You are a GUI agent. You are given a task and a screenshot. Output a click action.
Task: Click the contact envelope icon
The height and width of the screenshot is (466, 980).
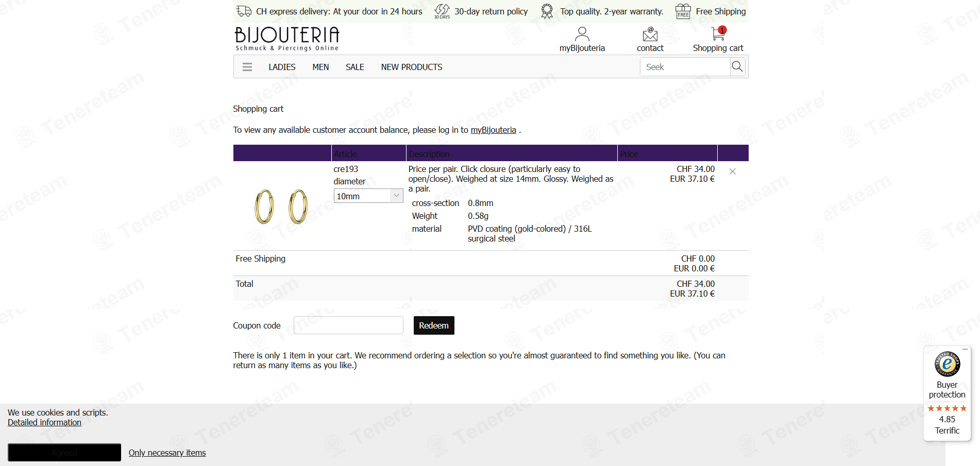[650, 34]
